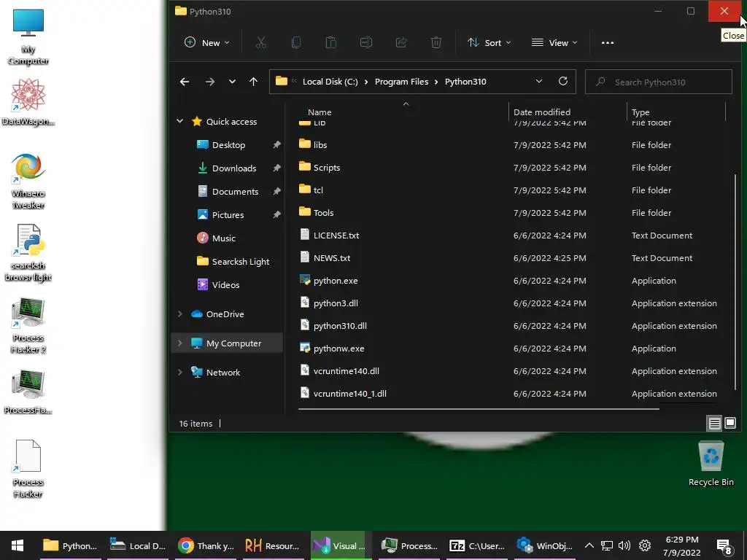Go forward with the right arrow

coord(209,82)
